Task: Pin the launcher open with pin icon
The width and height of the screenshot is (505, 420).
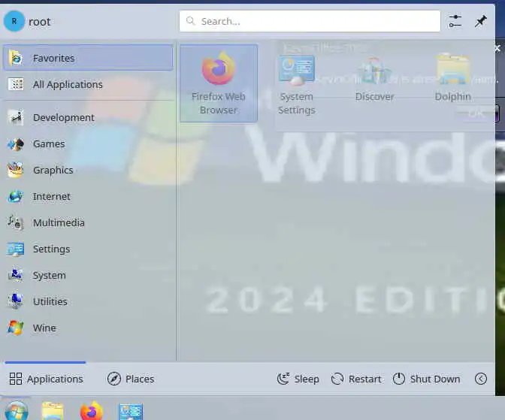Action: click(480, 21)
